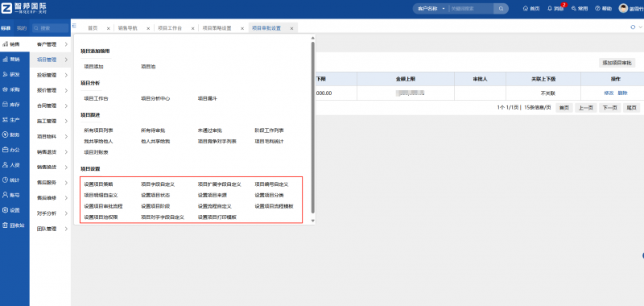
Task: Go to 上一页 in pagination
Action: coord(586,108)
